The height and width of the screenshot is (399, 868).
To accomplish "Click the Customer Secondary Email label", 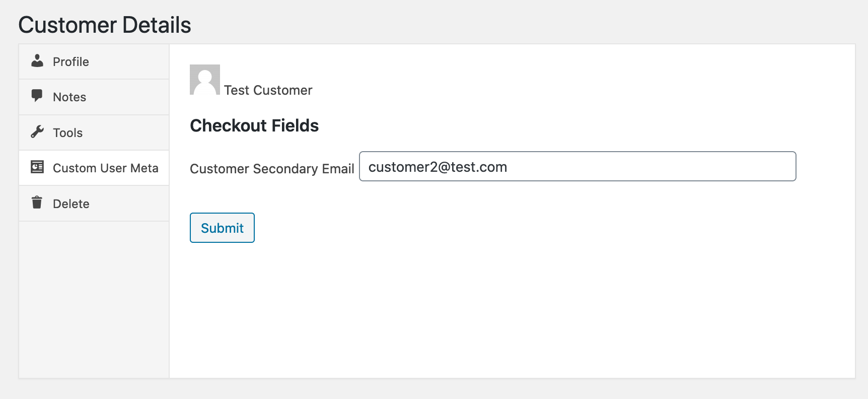I will [272, 169].
